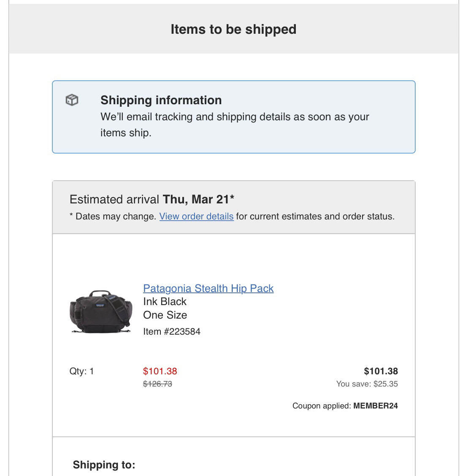Click the bold total price $101.38
Screen dimensions: 471x476
(x=381, y=371)
